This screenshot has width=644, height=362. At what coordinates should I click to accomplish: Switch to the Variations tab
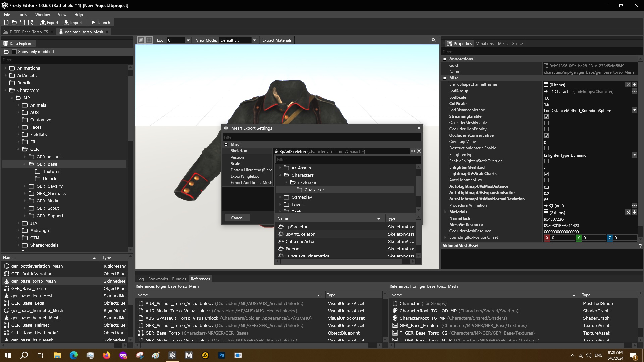click(x=485, y=44)
